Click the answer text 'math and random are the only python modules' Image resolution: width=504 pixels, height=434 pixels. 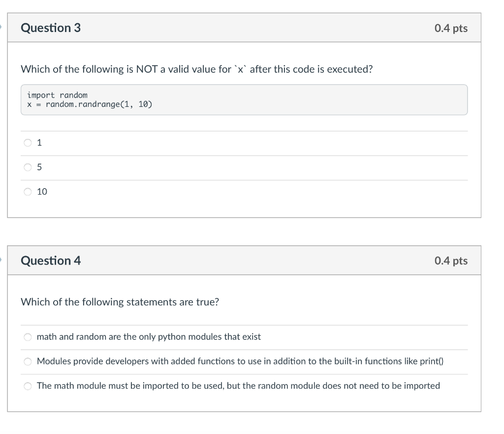click(x=149, y=337)
